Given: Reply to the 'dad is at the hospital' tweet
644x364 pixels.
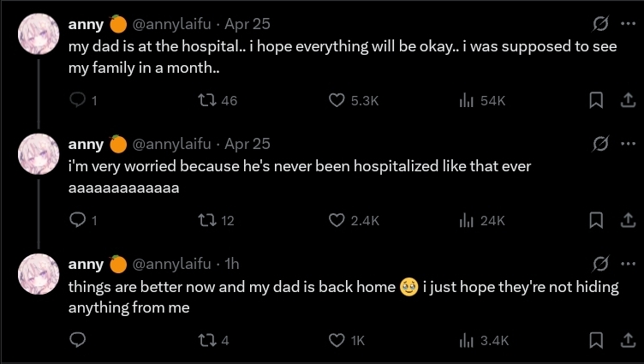Looking at the screenshot, I should coord(77,101).
